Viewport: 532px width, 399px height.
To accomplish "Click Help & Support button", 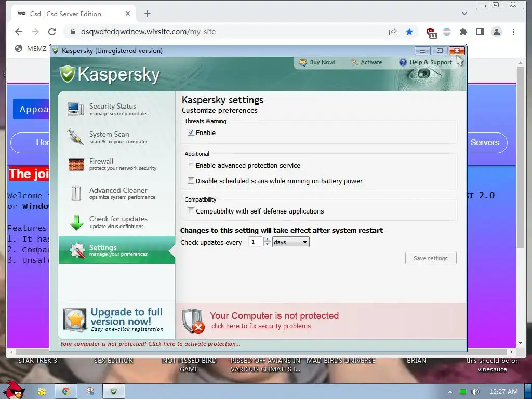I will 426,62.
